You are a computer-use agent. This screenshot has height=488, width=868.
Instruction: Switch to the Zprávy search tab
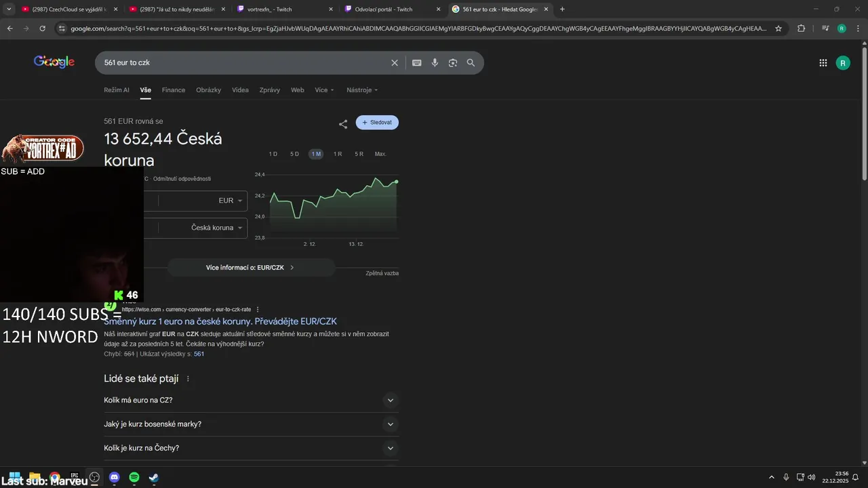point(269,90)
